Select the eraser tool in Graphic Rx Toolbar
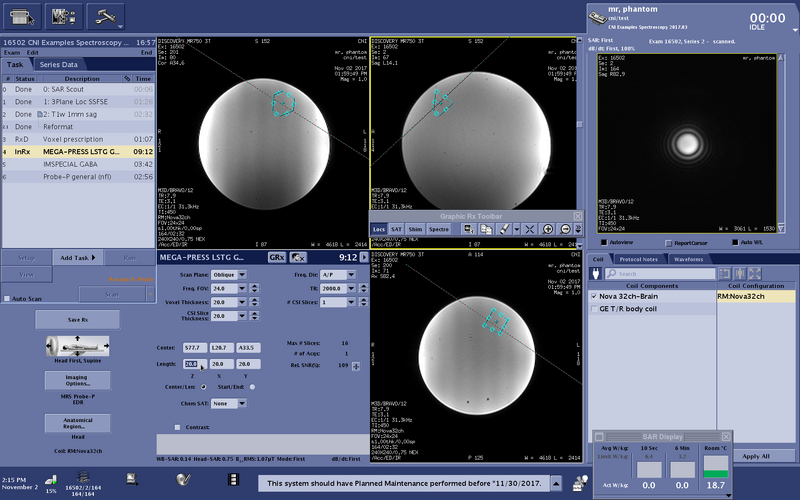Image resolution: width=800 pixels, height=500 pixels. 504,229
